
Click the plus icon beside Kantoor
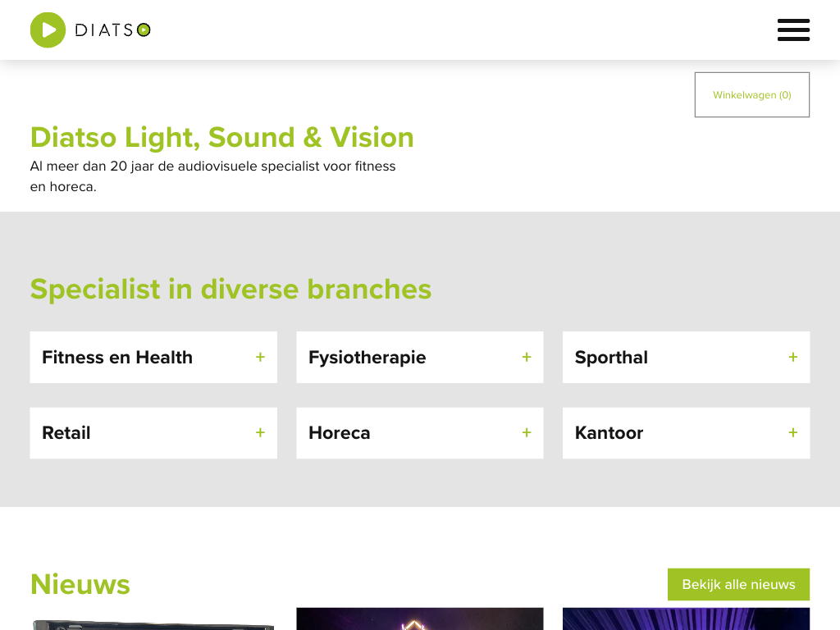792,432
